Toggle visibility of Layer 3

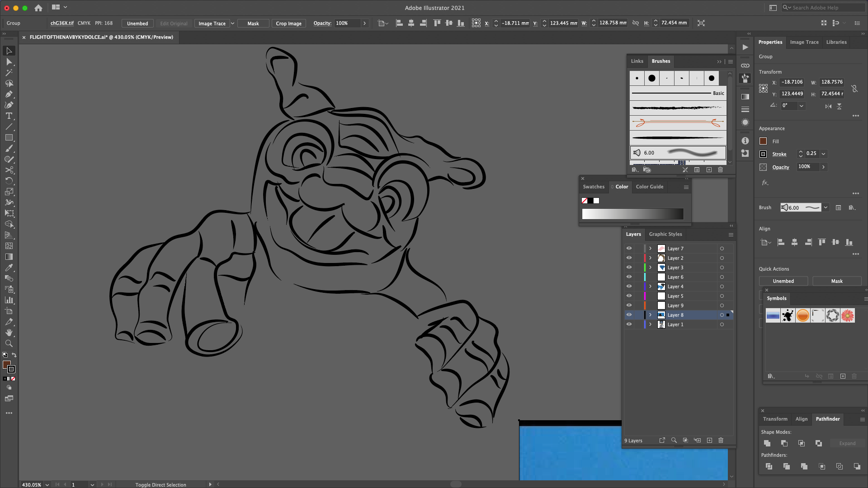[x=629, y=267]
